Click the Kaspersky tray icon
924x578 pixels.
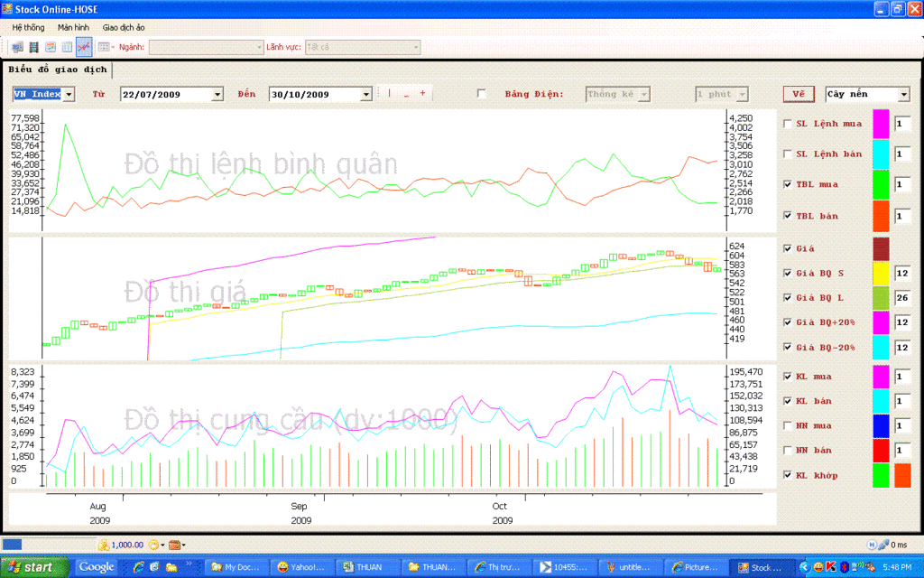pos(831,567)
